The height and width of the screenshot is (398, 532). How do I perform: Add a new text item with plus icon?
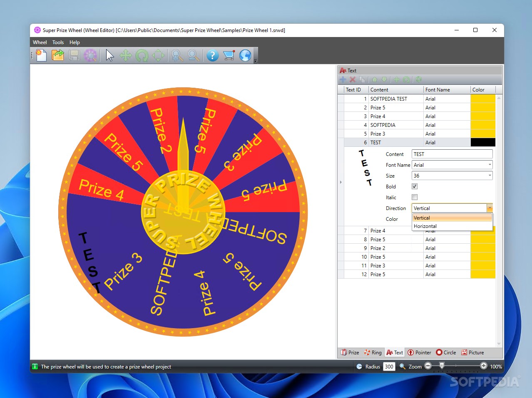click(343, 79)
